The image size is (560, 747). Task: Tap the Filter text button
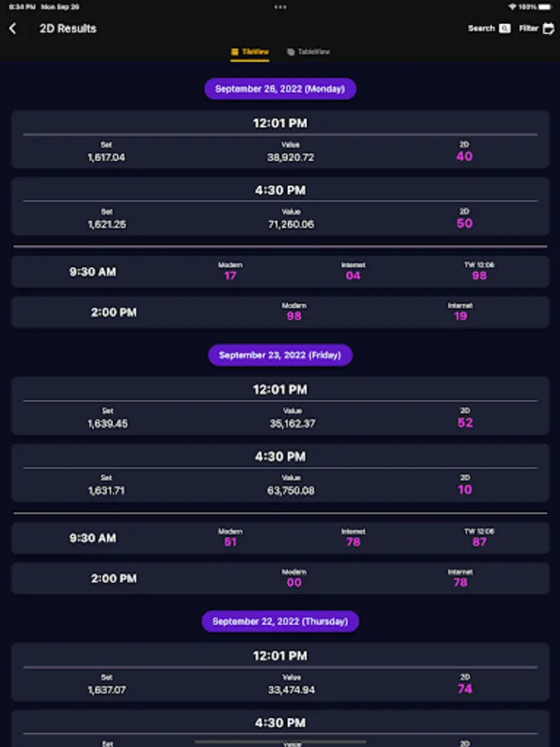pos(528,28)
